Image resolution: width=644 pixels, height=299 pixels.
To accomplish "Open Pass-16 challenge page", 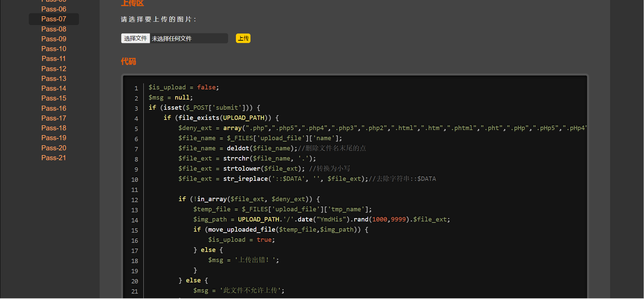I will pos(54,108).
